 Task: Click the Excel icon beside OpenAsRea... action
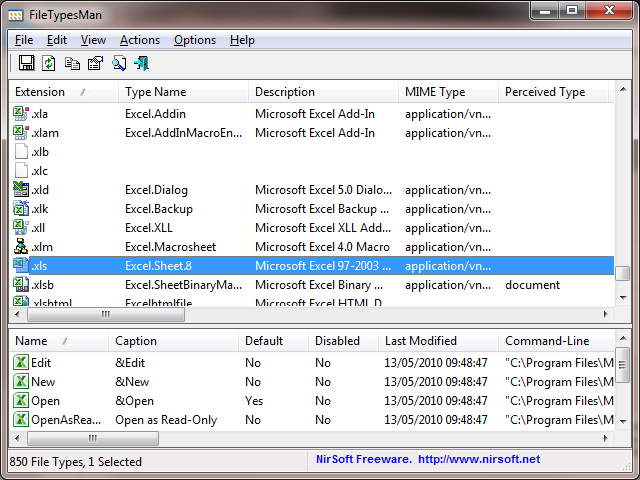21,420
